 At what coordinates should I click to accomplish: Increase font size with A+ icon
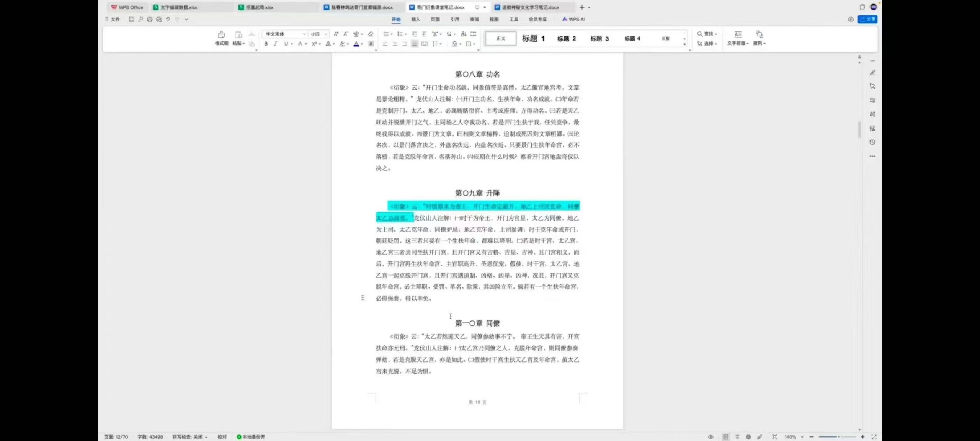336,34
